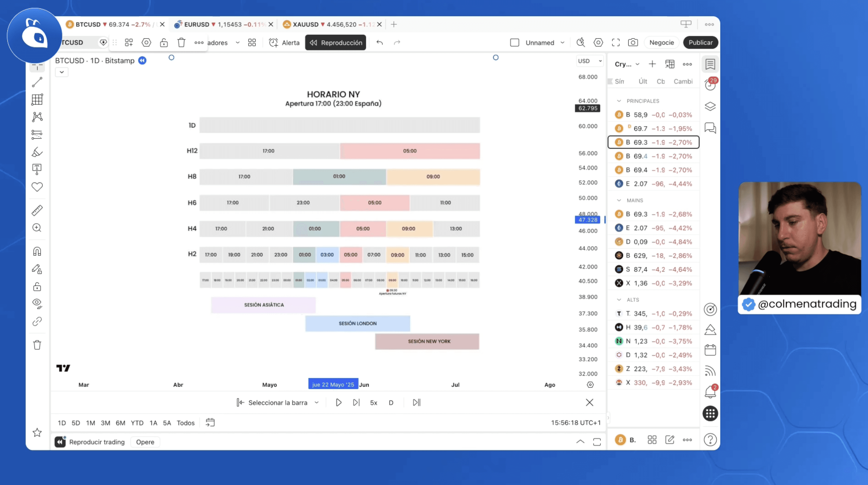Screen dimensions: 868x485
Task: Hide all drawings with the eye icon
Action: [x=37, y=303]
